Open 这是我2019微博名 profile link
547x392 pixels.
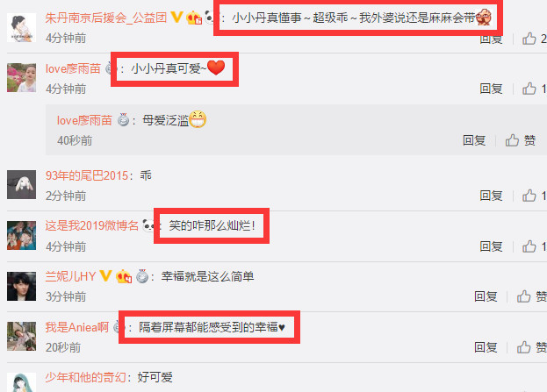click(91, 225)
